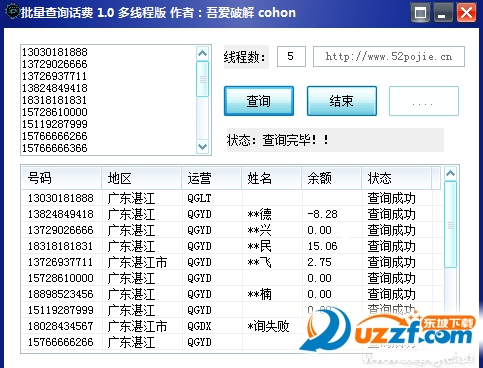Click the blank button labeled with dots
The width and height of the screenshot is (483, 368).
[x=424, y=101]
